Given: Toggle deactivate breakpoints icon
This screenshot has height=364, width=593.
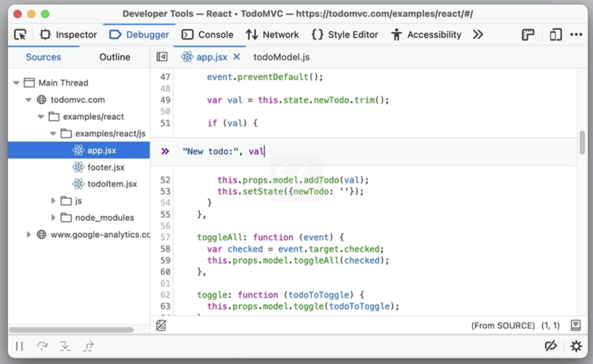Looking at the screenshot, I should coord(551,346).
